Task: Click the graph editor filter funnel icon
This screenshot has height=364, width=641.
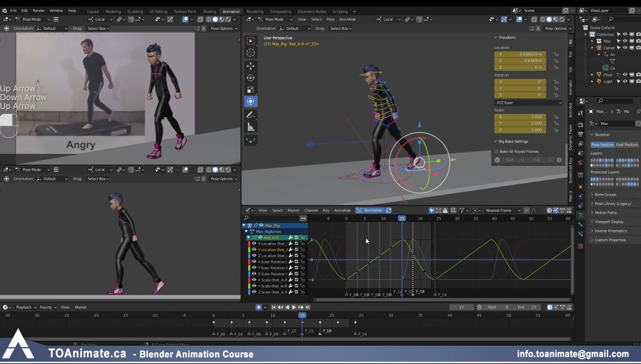Action: 462,211
